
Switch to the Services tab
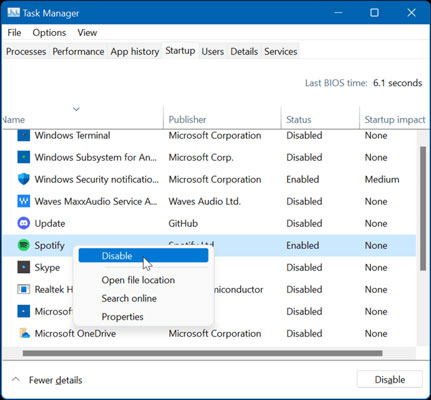tap(281, 52)
